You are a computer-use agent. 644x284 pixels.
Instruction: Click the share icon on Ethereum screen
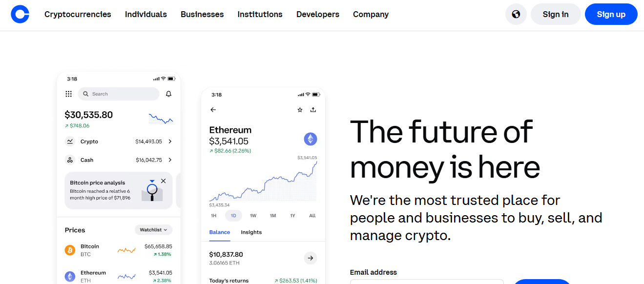click(x=313, y=110)
